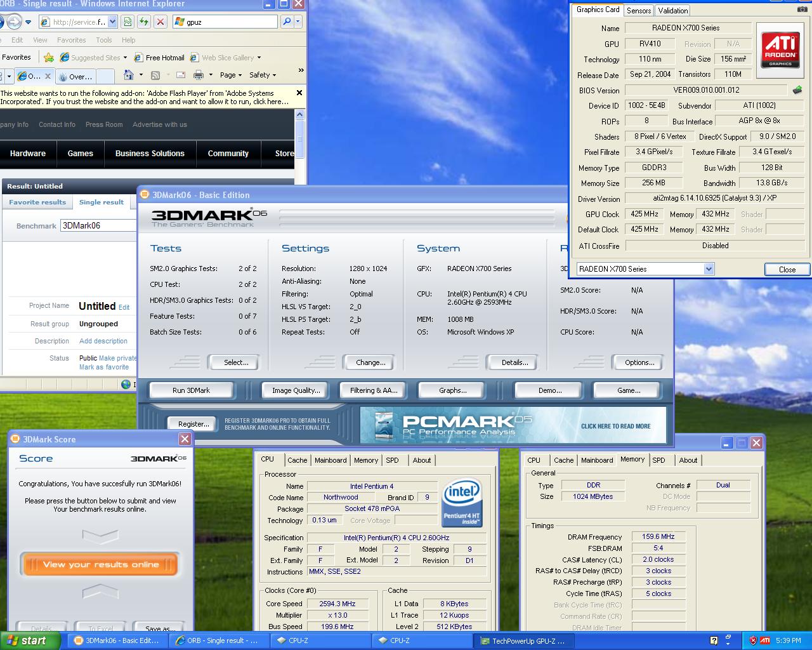The width and height of the screenshot is (812, 650).
Task: Open the Safety menu dropdown
Action: pyautogui.click(x=262, y=75)
